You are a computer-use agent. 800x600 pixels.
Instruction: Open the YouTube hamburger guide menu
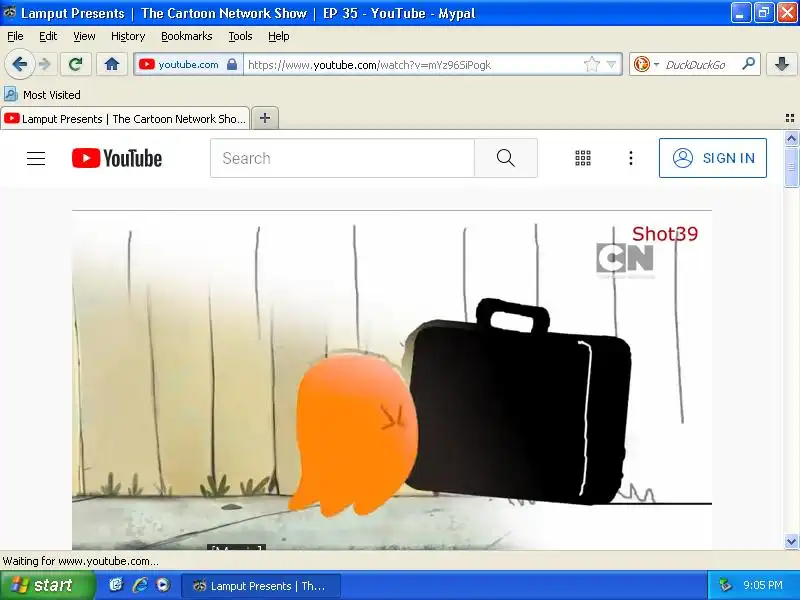pyautogui.click(x=36, y=158)
